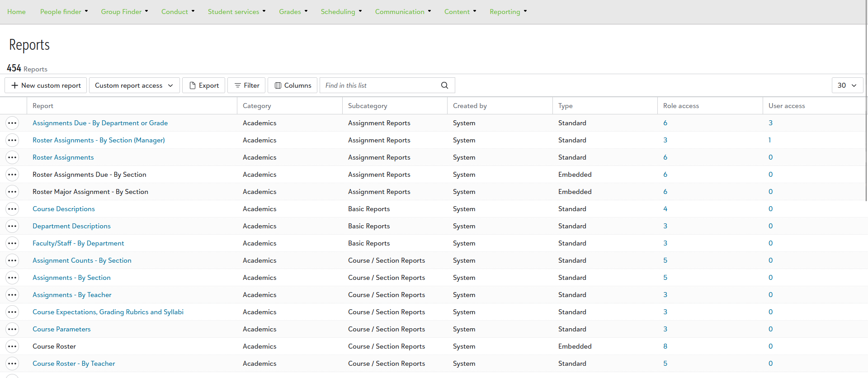Open the Content menu
868x378 pixels.
tap(460, 12)
